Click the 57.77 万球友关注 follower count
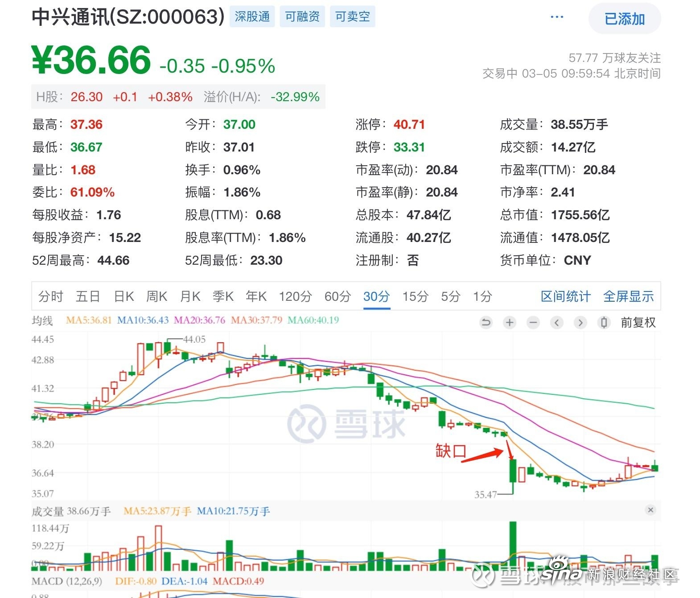The height and width of the screenshot is (598, 700). pos(614,58)
